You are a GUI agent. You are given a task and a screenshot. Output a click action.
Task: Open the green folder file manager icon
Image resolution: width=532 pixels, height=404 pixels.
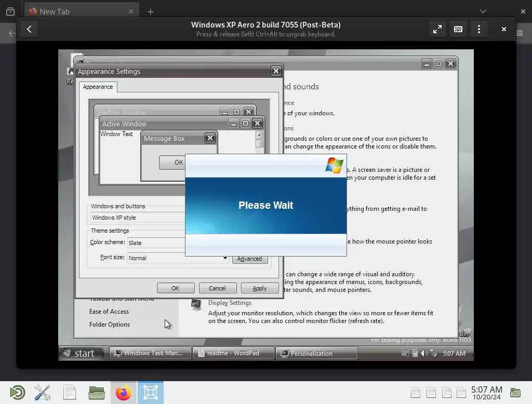point(96,393)
